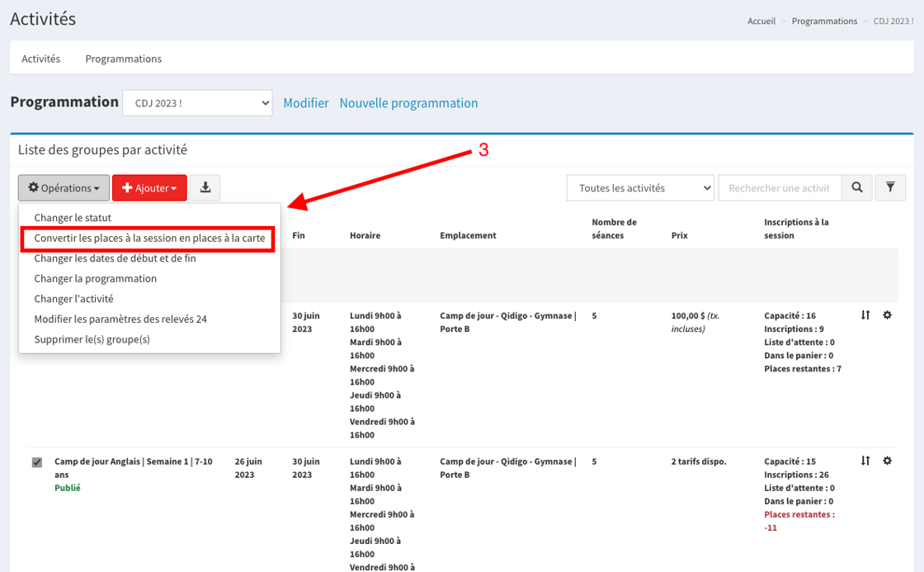Click sort arrows icon for Camp de jour Anglais
This screenshot has width=924, height=572.
click(865, 461)
